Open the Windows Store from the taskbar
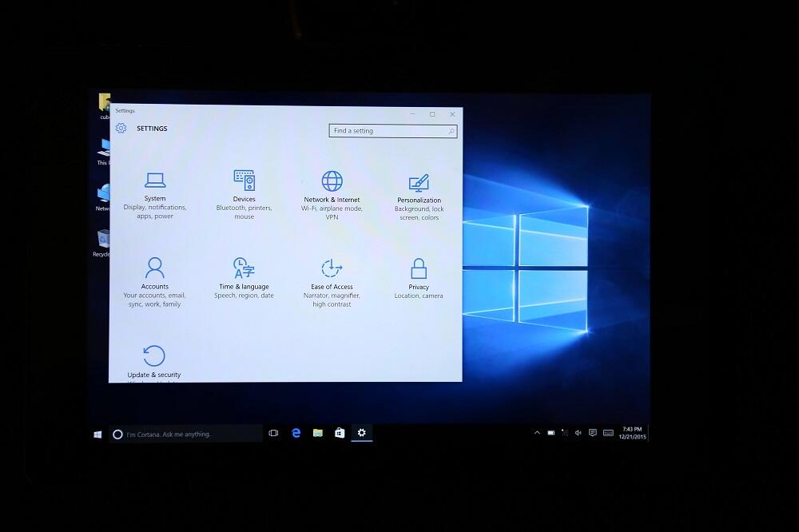This screenshot has height=532, width=799. click(x=340, y=433)
